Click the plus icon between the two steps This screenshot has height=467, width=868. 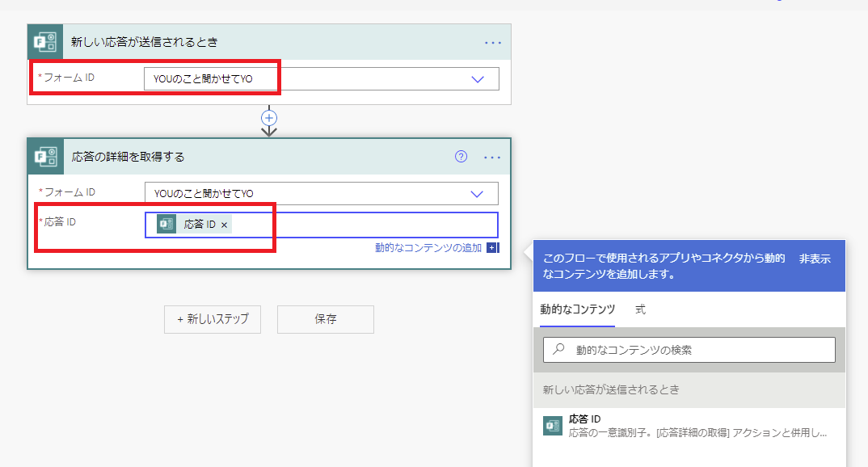(x=269, y=118)
